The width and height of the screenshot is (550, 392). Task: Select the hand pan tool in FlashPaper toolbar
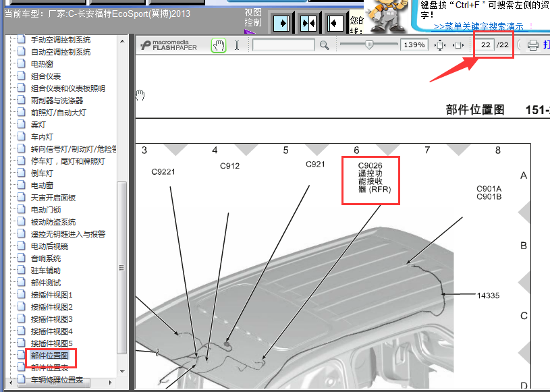[x=219, y=45]
